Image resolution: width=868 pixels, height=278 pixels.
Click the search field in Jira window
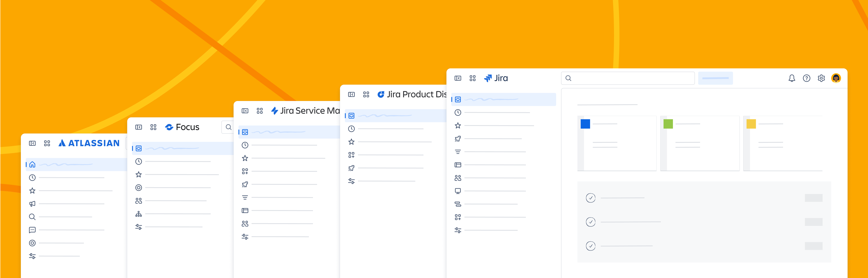[628, 78]
